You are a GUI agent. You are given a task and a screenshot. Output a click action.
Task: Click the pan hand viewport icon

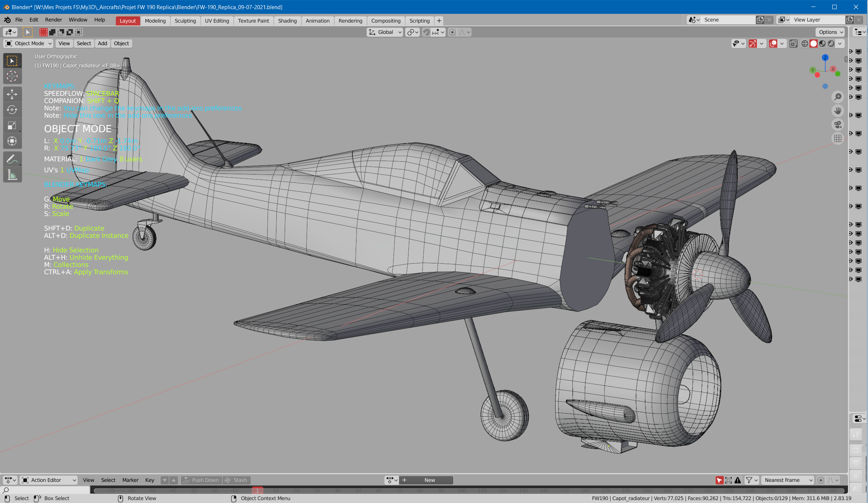point(838,110)
